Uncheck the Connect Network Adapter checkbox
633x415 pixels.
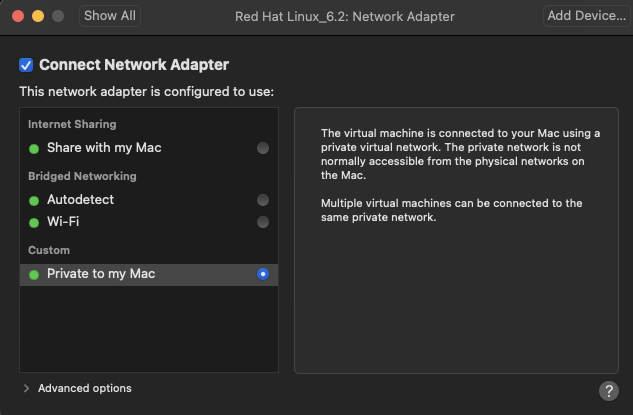(x=26, y=65)
